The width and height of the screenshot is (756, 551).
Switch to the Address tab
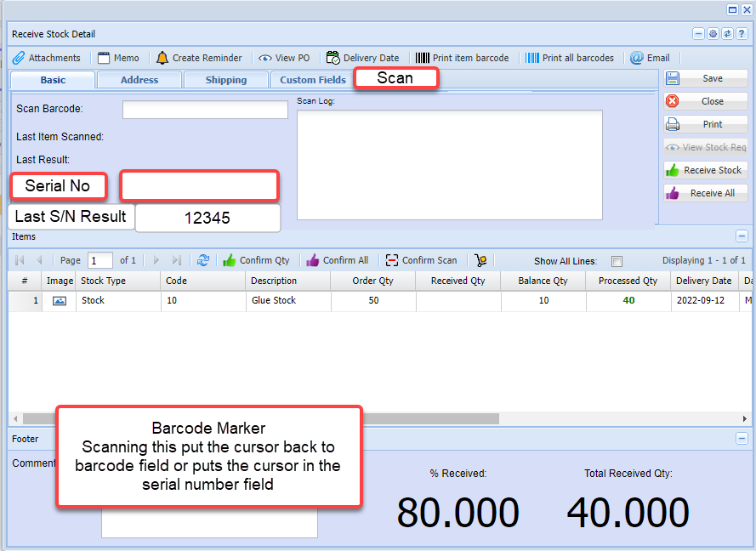click(139, 80)
